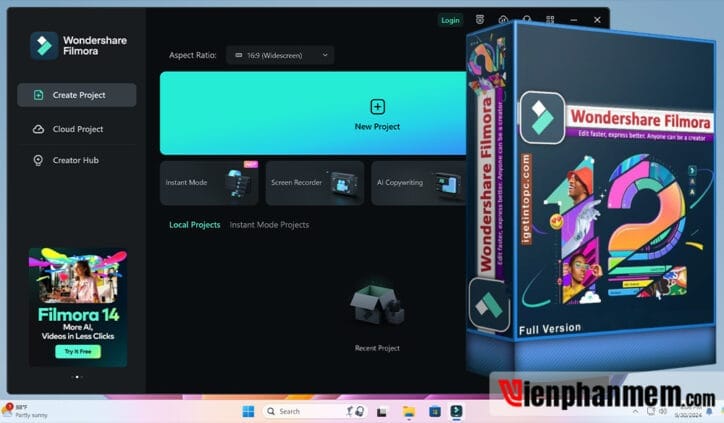Click the cloud download icon in title bar
The width and height of the screenshot is (724, 423).
(503, 19)
